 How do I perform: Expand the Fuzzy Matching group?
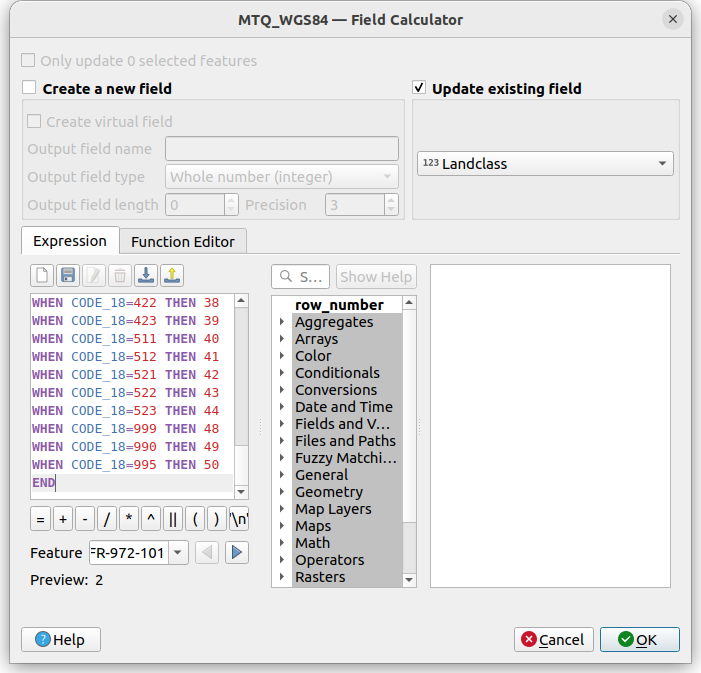(282, 457)
